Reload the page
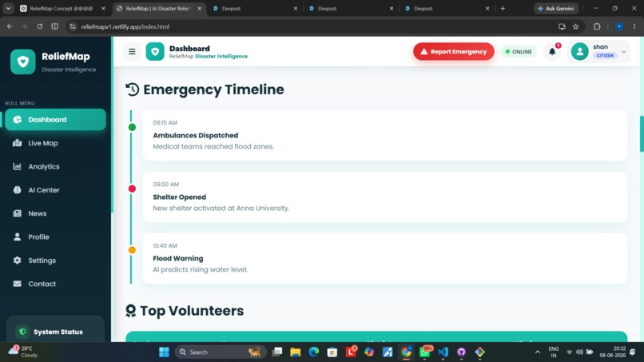 [39, 26]
